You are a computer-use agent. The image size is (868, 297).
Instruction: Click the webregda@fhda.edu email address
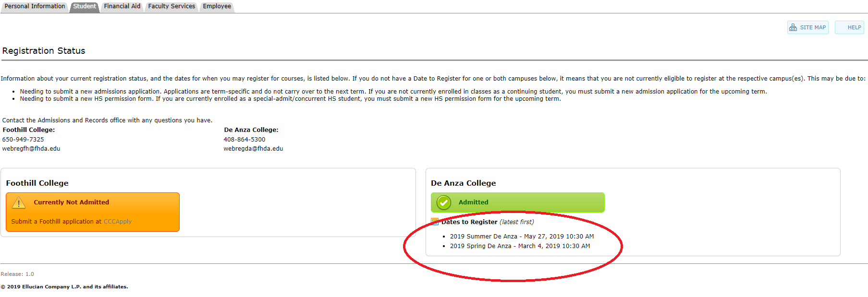pos(253,149)
